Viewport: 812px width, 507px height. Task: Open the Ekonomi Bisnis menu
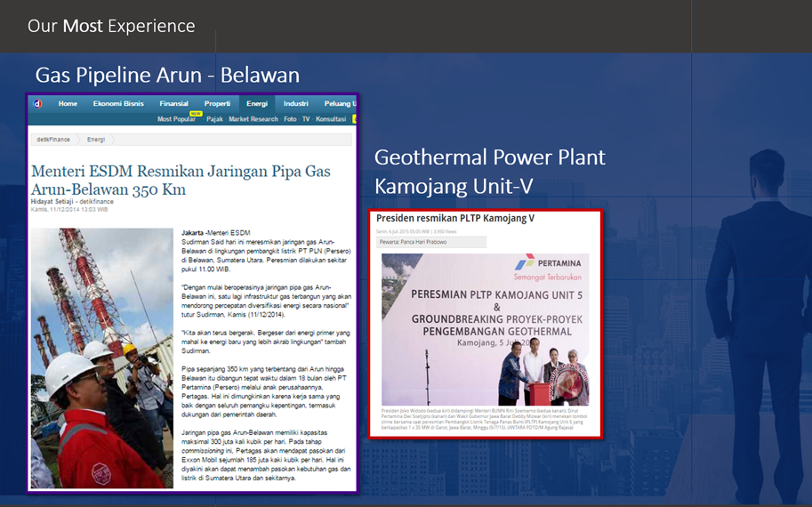click(x=118, y=104)
